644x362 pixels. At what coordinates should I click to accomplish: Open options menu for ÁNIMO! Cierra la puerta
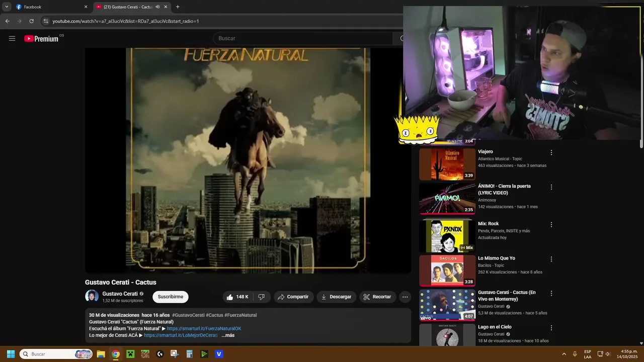551,187
